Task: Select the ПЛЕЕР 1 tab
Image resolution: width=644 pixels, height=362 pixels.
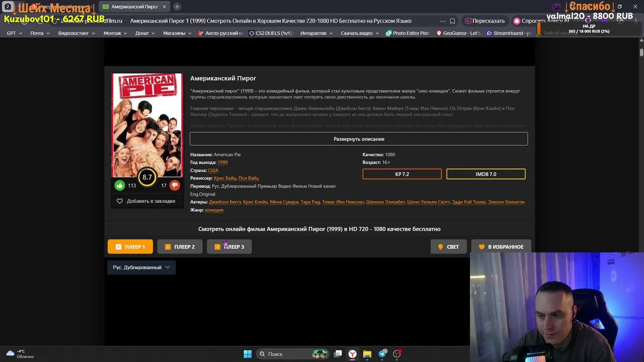Action: (130, 247)
